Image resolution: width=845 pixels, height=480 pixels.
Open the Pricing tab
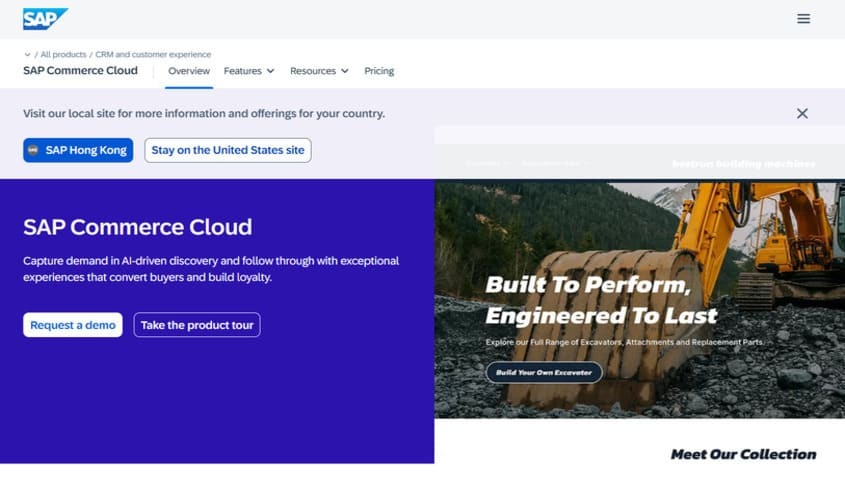[379, 71]
